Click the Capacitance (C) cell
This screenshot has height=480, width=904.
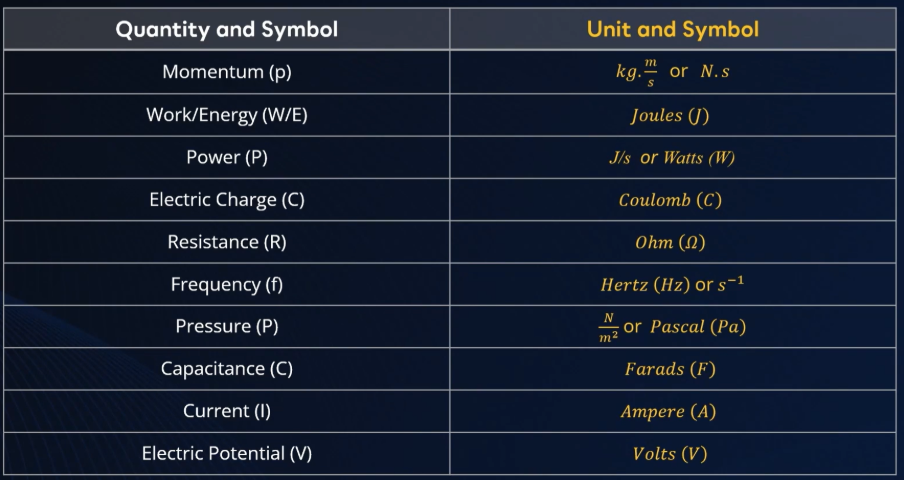click(227, 369)
